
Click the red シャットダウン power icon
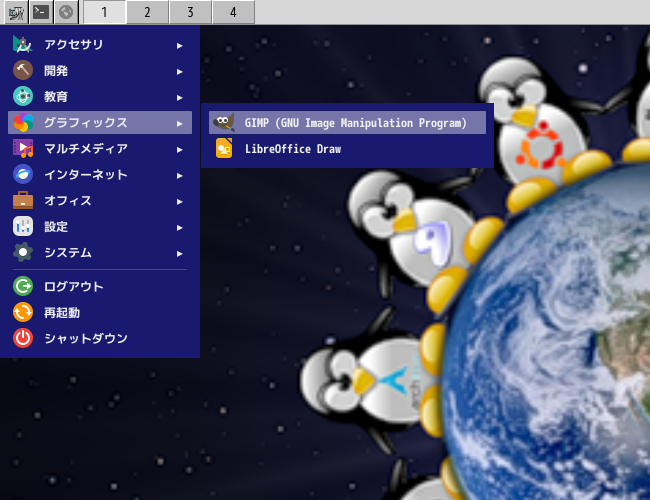coord(23,338)
